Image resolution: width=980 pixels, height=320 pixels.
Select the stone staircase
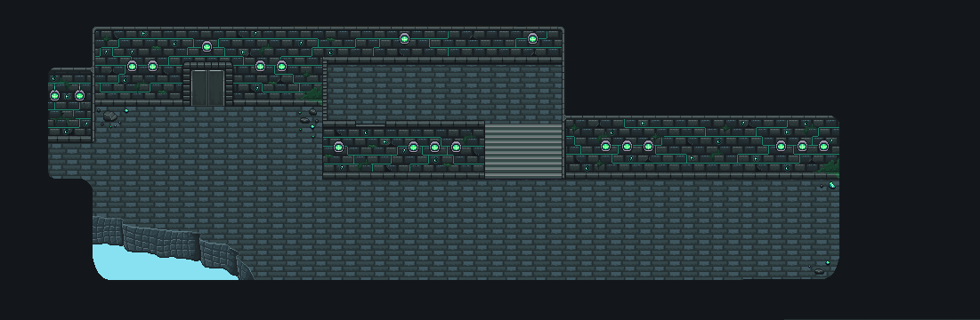[523, 150]
